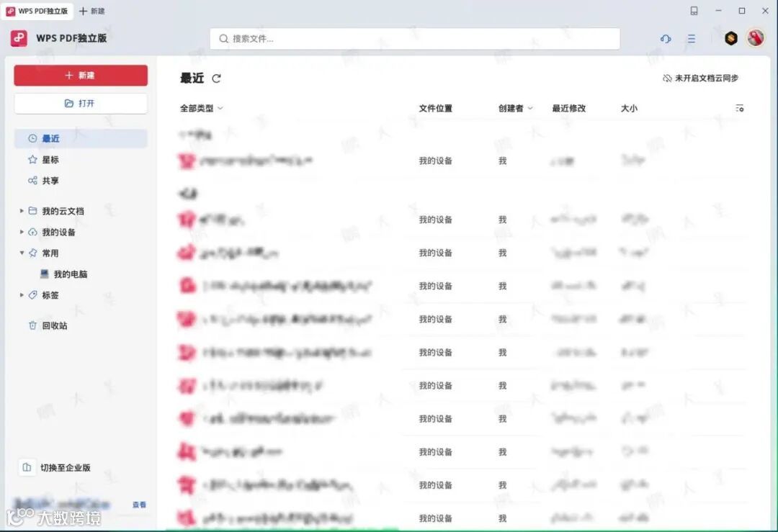Click the + 新建 tab in title bar

[x=92, y=11]
